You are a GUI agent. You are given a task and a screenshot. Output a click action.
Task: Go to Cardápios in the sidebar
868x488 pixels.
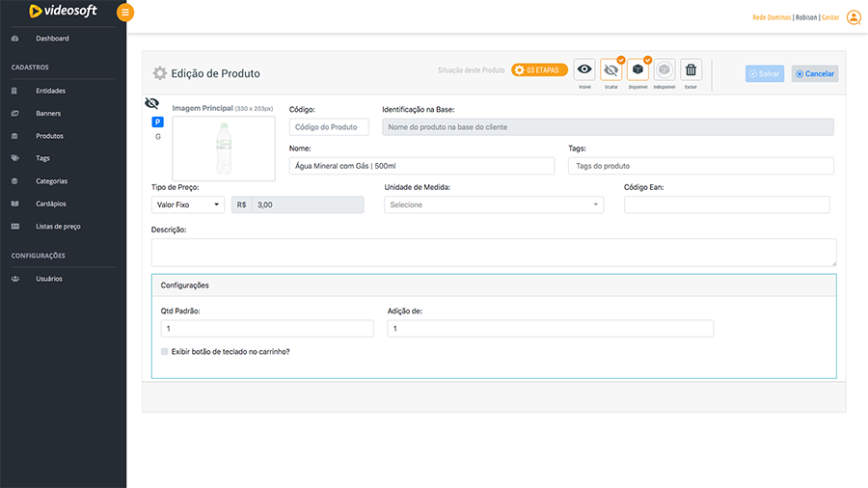coord(51,203)
